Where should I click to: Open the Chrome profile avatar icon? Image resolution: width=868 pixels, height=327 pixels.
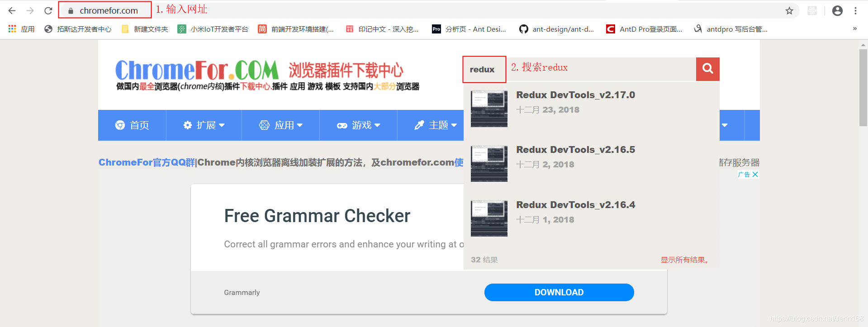point(837,10)
